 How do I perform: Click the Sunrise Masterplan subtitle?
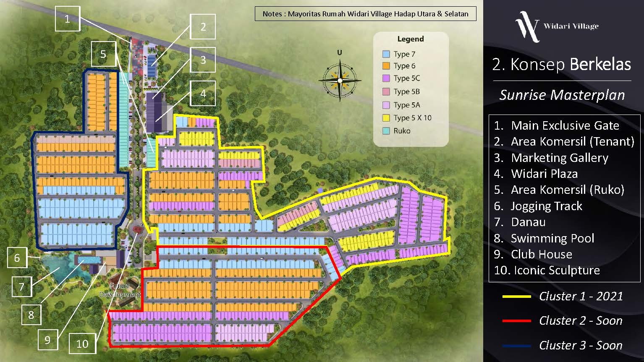click(x=562, y=95)
